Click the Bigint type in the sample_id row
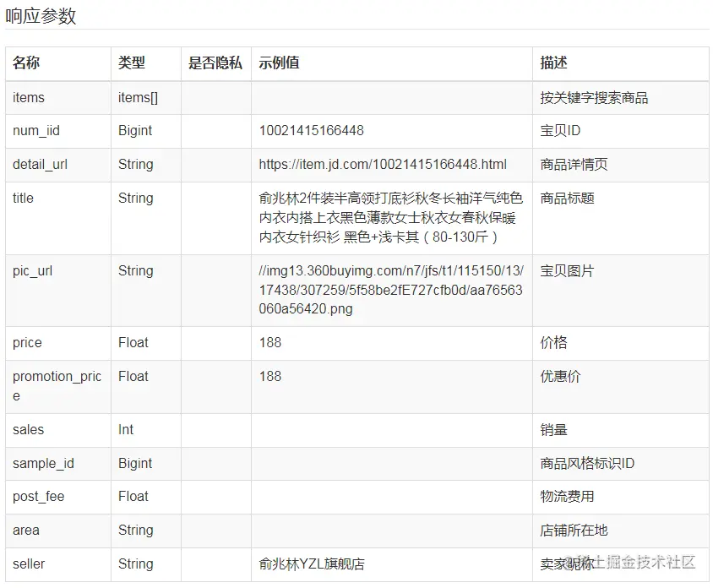The width and height of the screenshot is (713, 588). (135, 464)
